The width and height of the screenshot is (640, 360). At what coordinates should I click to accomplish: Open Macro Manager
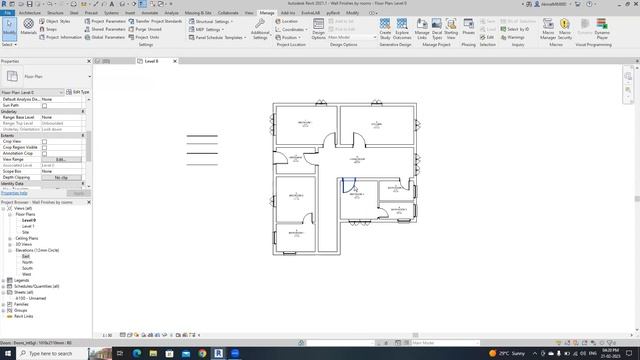(548, 29)
